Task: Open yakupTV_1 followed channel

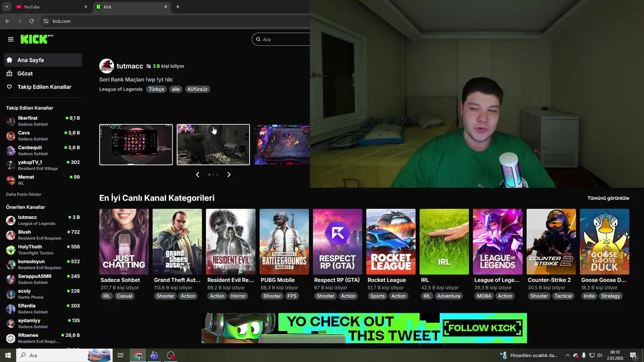Action: click(x=43, y=165)
